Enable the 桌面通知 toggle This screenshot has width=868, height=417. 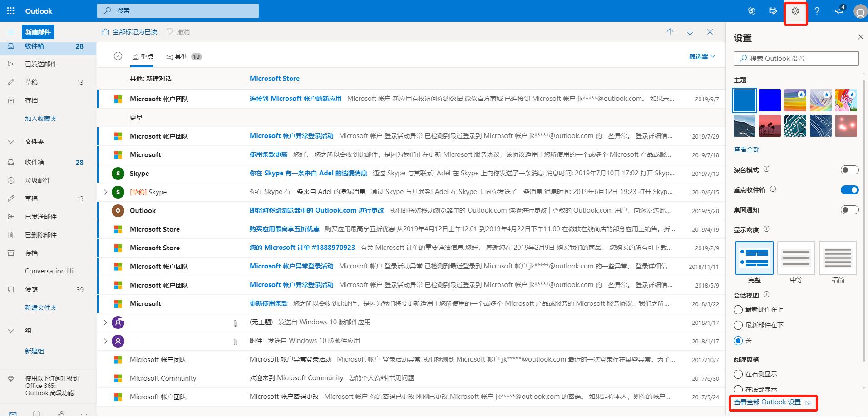click(849, 210)
